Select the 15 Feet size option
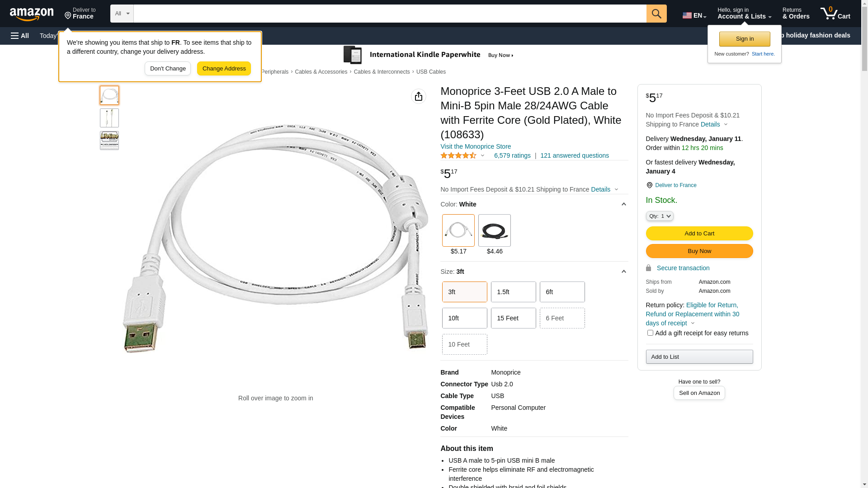This screenshot has width=868, height=488. coord(514,318)
